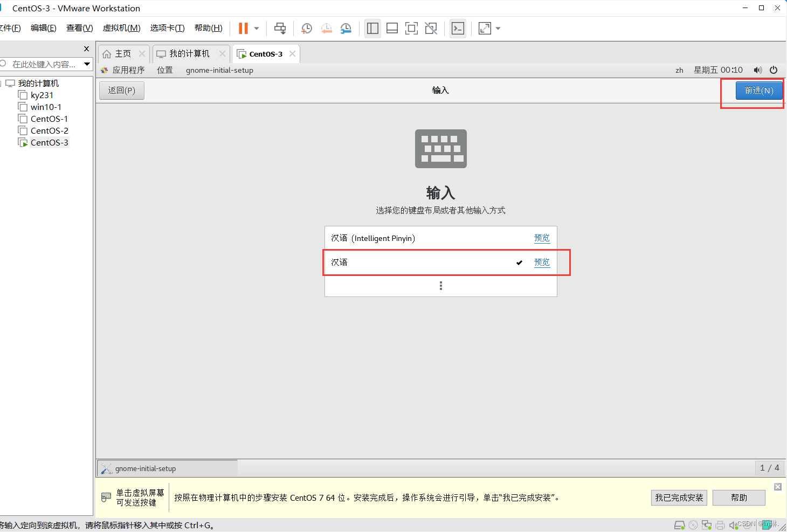Click the sound card status icon

(733, 525)
